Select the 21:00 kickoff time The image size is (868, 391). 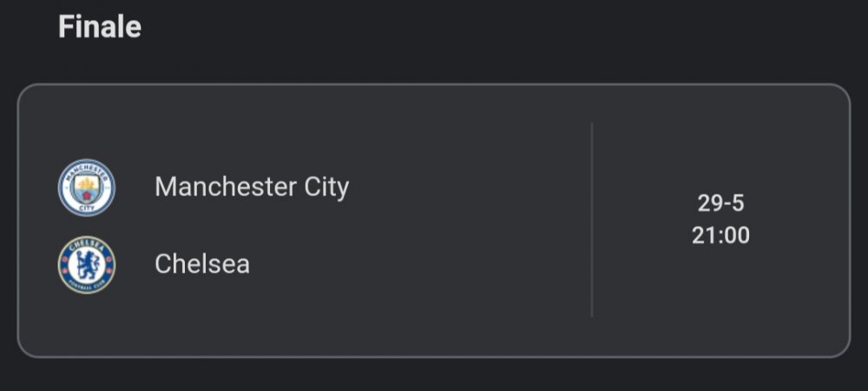click(720, 235)
